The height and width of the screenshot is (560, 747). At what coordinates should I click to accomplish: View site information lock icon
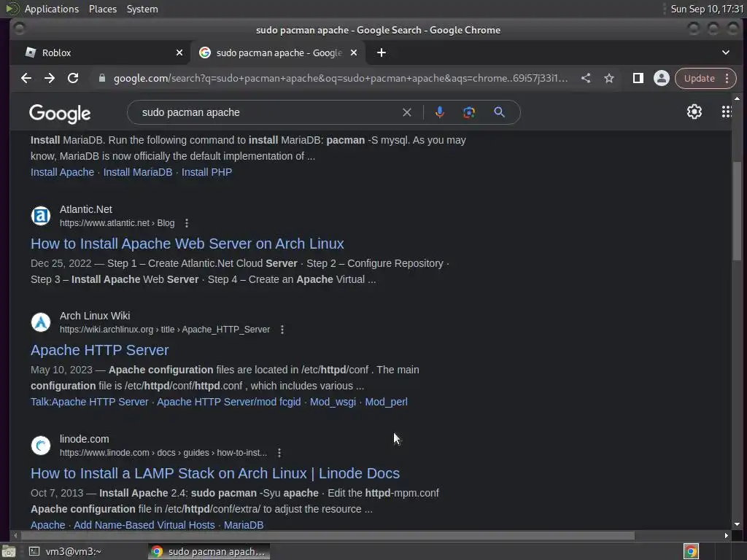[101, 78]
